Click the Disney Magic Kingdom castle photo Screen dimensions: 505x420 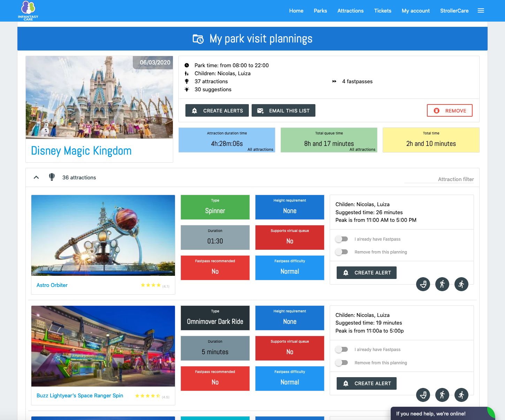coord(99,98)
